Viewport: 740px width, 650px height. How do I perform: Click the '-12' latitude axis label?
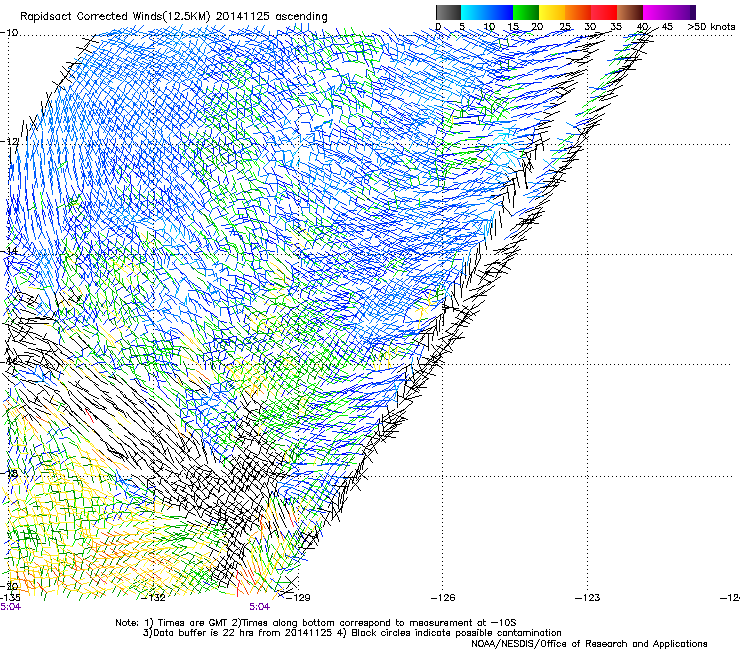click(9, 142)
